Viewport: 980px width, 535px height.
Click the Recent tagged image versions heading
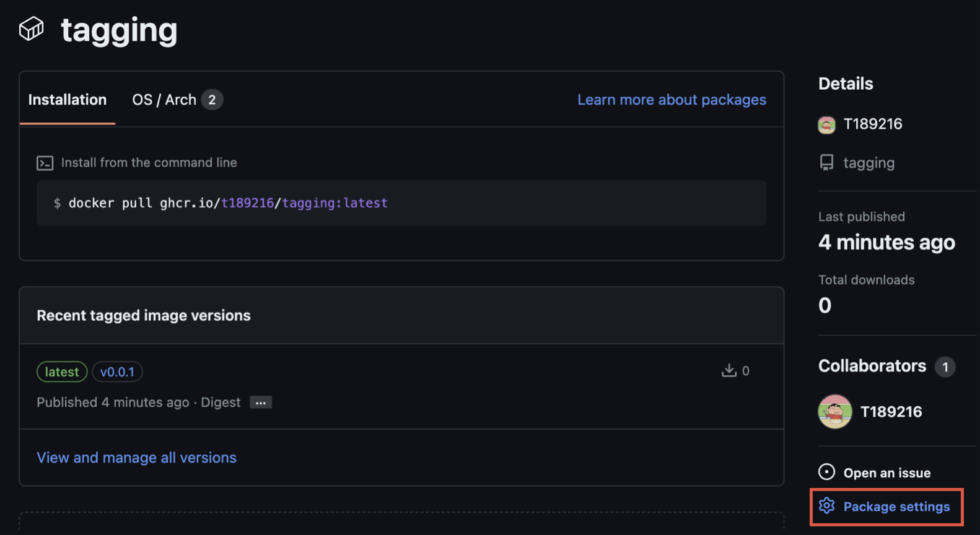144,315
